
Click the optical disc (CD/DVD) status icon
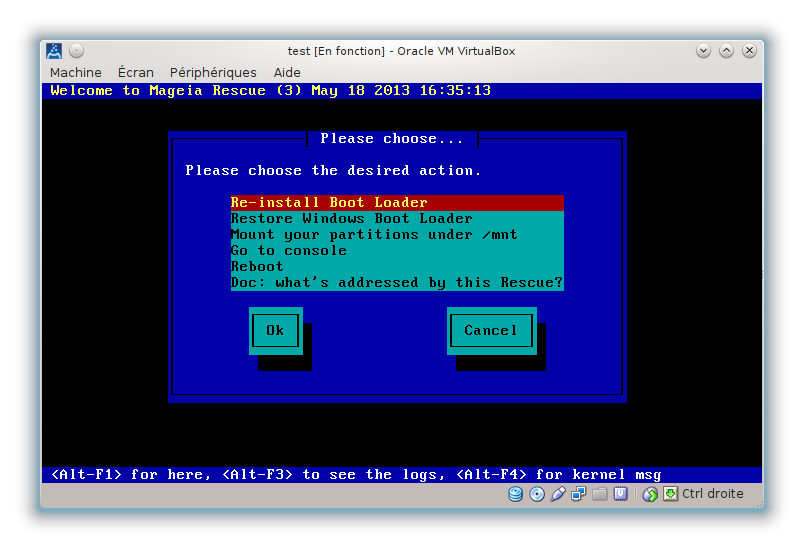(537, 494)
